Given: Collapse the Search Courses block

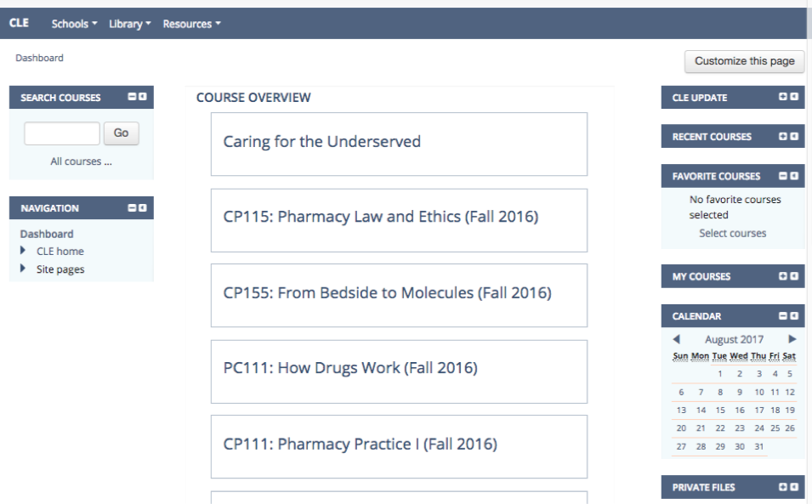Looking at the screenshot, I should pos(133,97).
